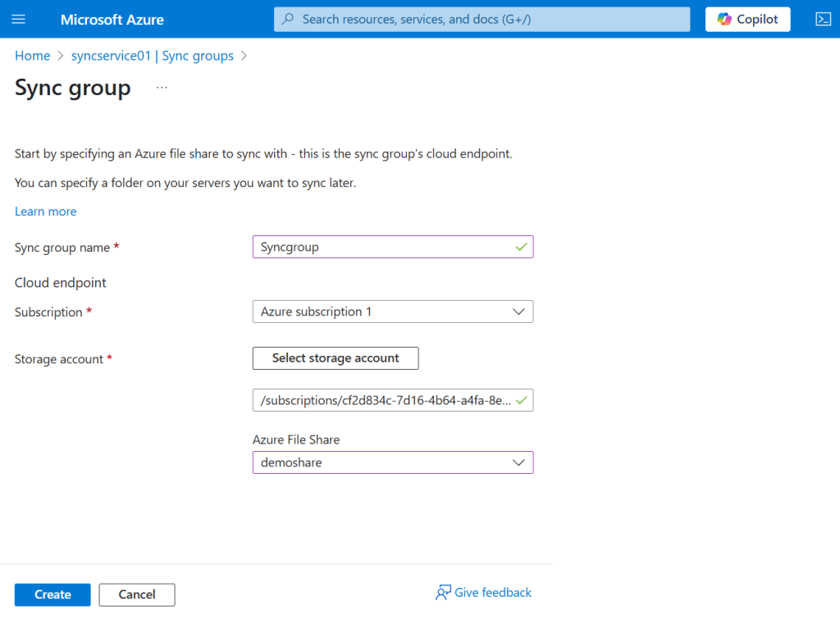Open syncservice01 | Sync groups breadcrumb

(152, 56)
